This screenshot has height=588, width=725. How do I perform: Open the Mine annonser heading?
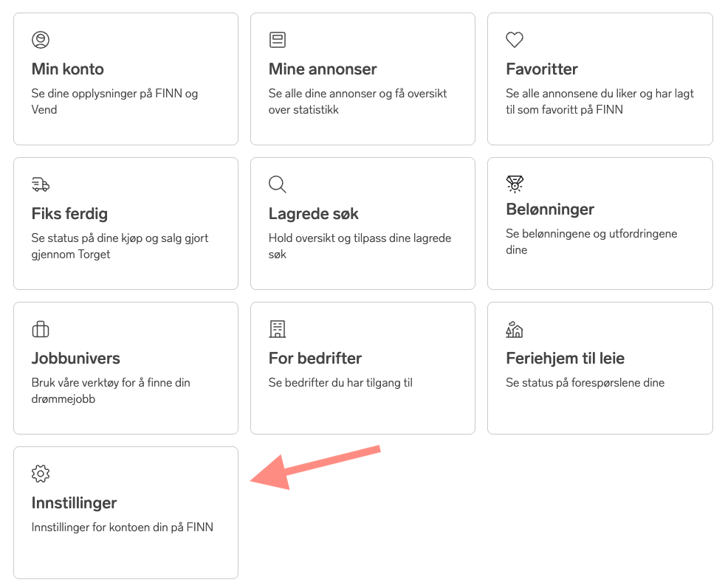click(x=323, y=69)
